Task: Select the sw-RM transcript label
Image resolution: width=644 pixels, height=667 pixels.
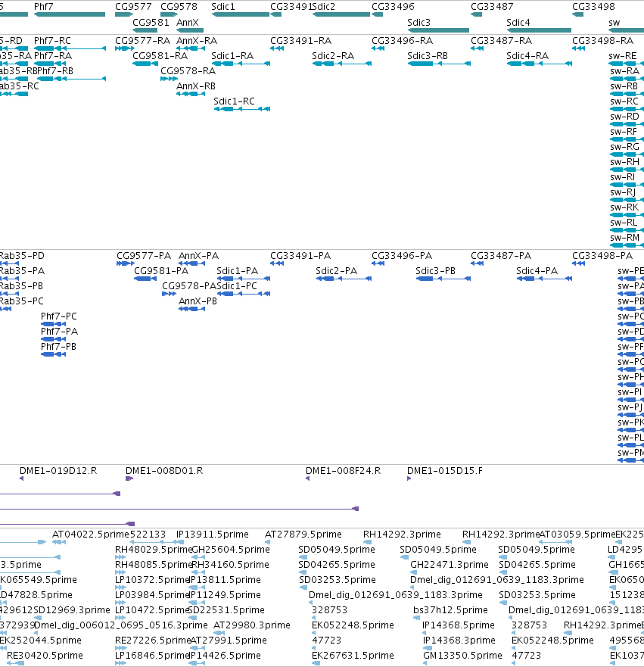Action: [624, 238]
